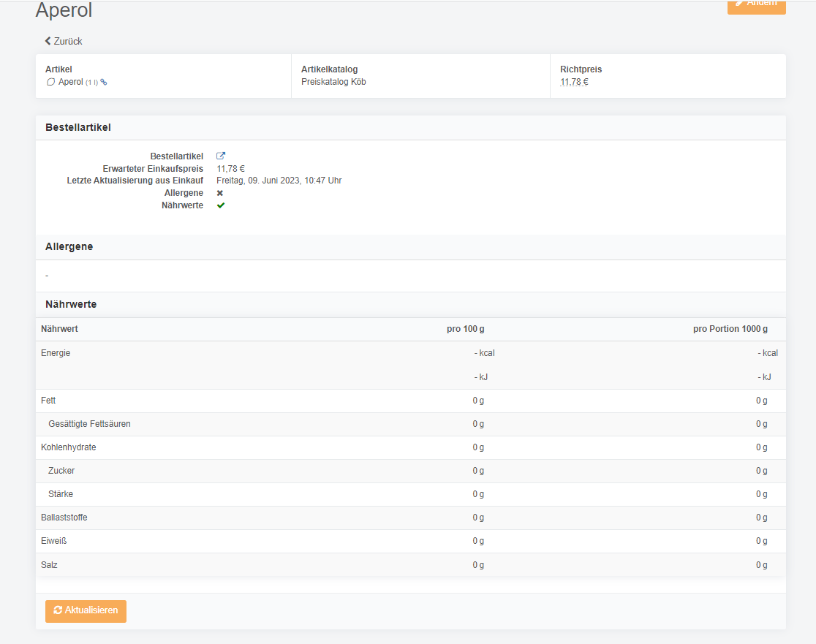The height and width of the screenshot is (644, 816).
Task: Click the article icon before Aperol
Action: tap(50, 82)
